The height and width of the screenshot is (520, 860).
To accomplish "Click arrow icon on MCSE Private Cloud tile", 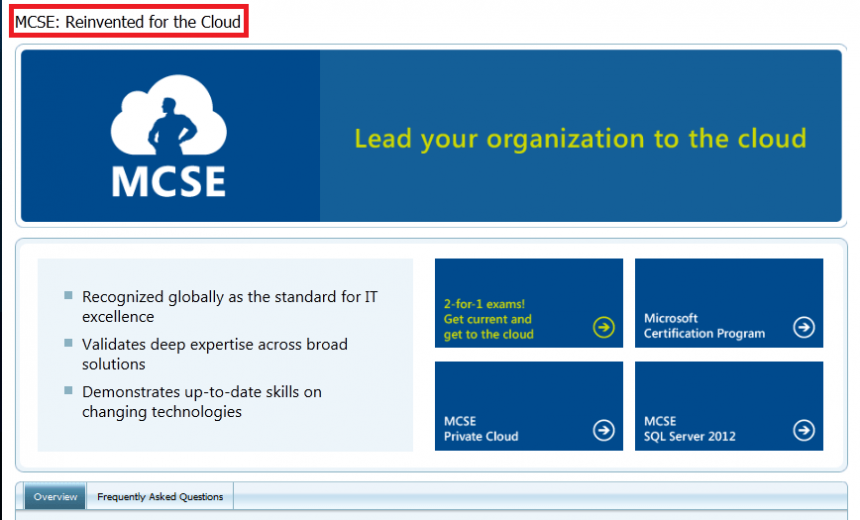I will 603,430.
